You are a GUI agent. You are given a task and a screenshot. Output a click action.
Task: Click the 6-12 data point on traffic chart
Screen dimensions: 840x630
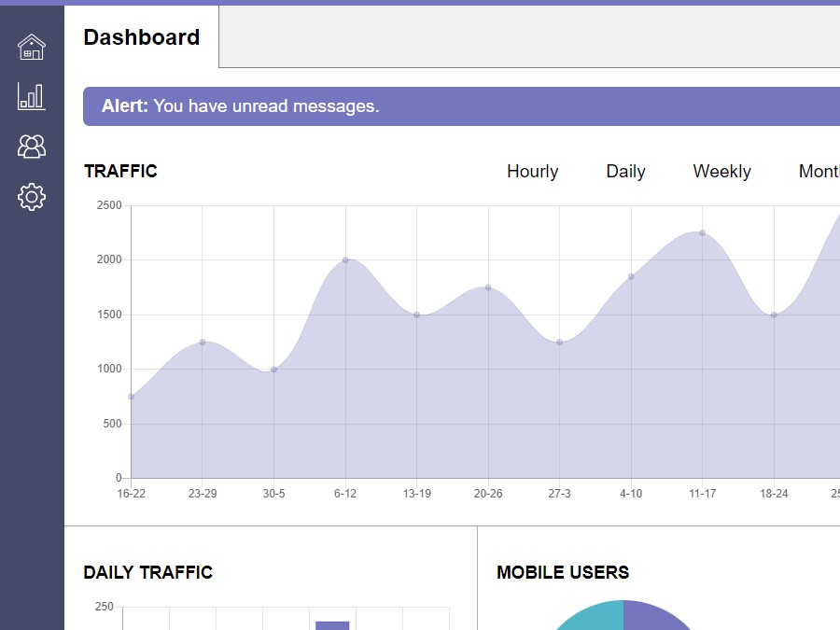point(345,260)
